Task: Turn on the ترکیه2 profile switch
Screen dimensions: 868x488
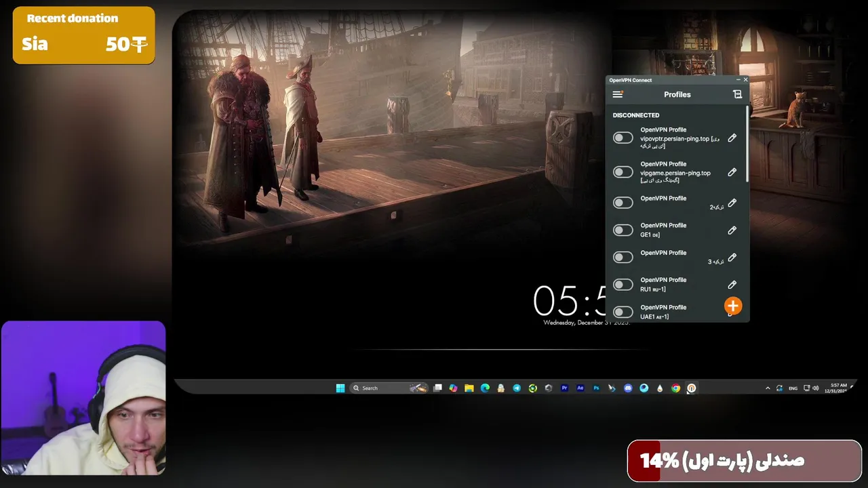Action: pyautogui.click(x=623, y=203)
